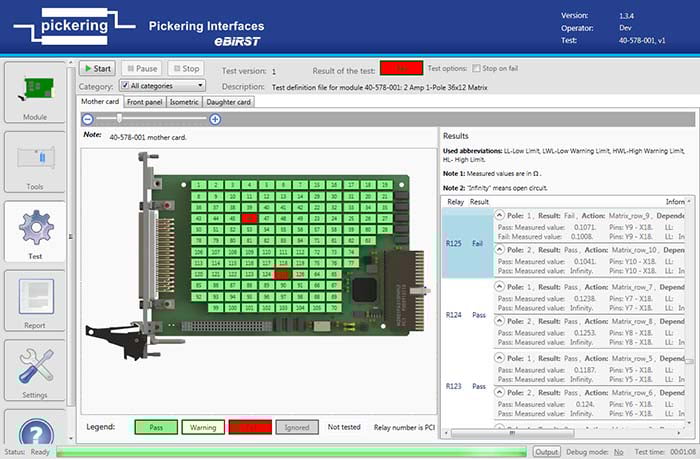Collapse R125 Pole 2 Matrix_row_10 result

coord(500,250)
